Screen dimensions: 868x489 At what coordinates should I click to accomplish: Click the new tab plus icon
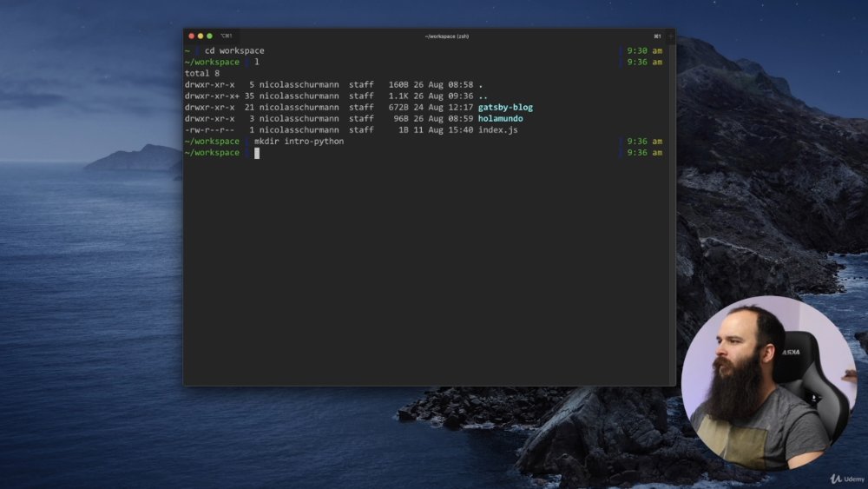coord(671,36)
